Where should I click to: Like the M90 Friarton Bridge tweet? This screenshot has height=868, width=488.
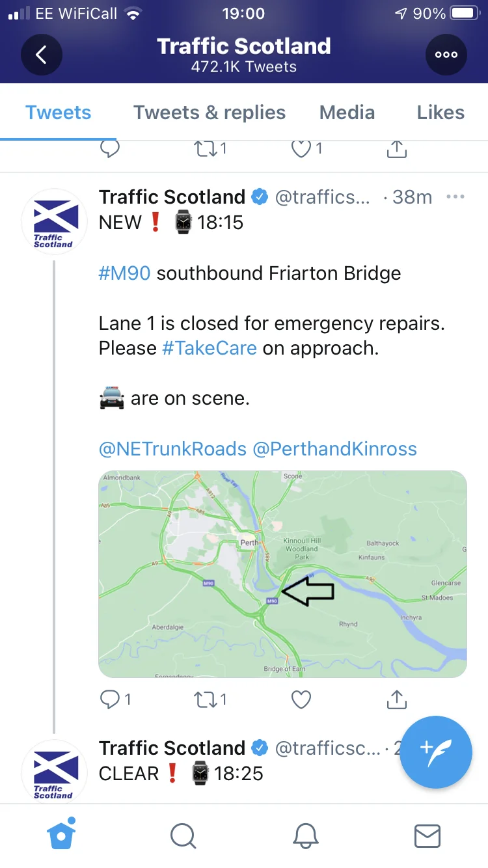(x=301, y=699)
